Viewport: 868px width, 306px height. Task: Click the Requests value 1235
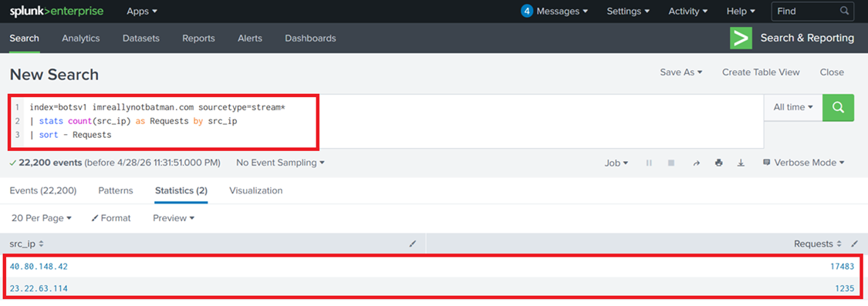pyautogui.click(x=845, y=288)
